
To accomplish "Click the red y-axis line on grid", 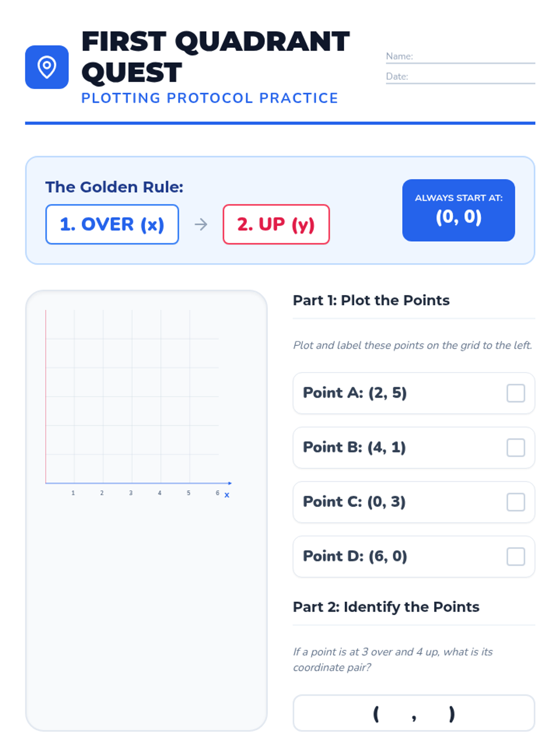I will [x=46, y=396].
